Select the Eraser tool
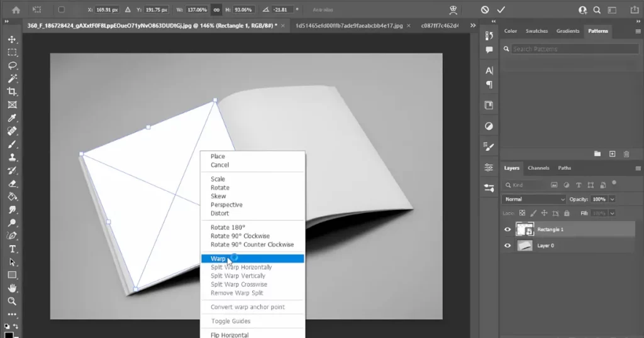Viewport: 644px width, 338px height. [13, 183]
